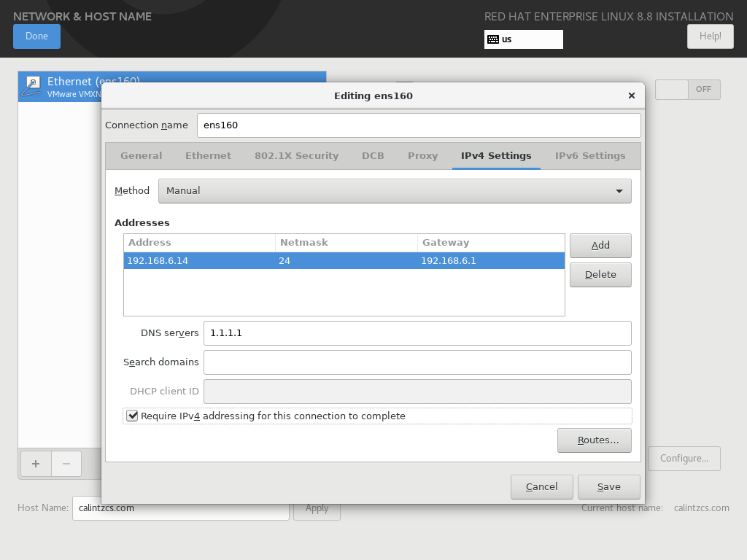The image size is (747, 560).
Task: Open the Routes... dialog
Action: 594,440
